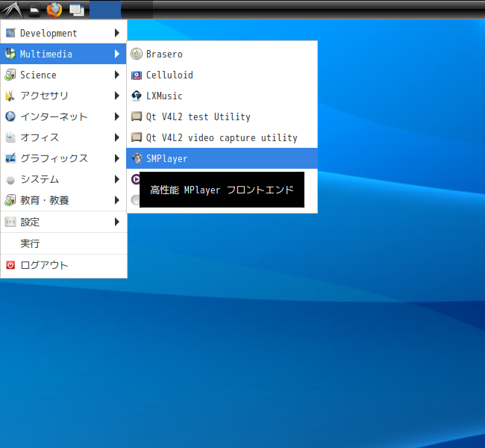Click the red ログアウト power icon
485x448 pixels.
[x=10, y=265]
